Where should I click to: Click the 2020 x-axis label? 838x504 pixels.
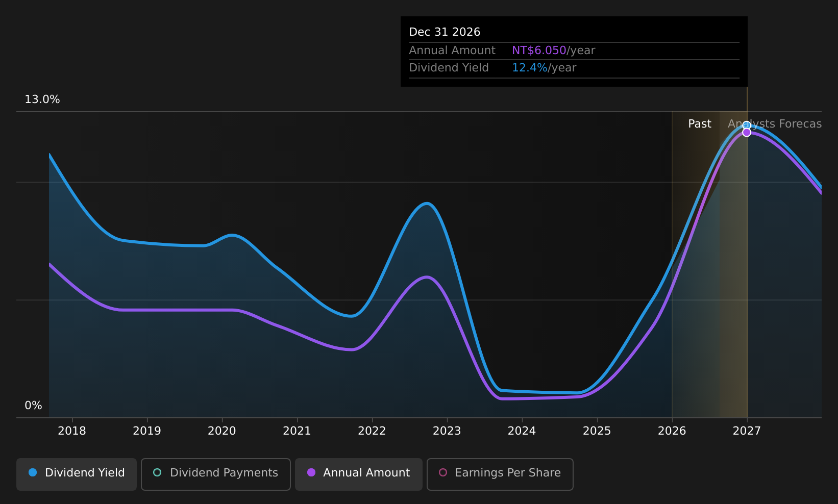point(222,431)
